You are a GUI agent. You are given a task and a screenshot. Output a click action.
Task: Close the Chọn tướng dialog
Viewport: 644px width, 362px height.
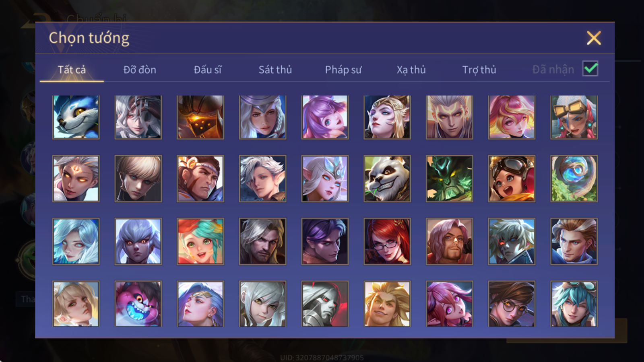pyautogui.click(x=594, y=38)
